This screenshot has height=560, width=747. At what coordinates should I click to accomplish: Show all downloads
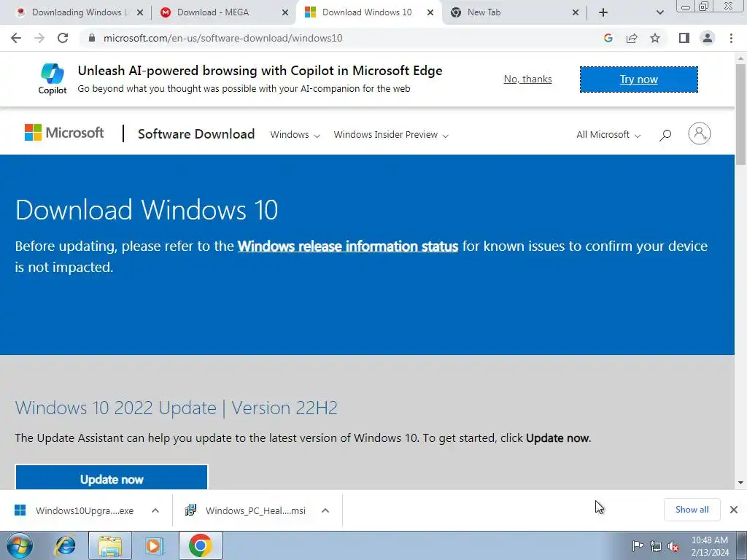[x=692, y=510]
